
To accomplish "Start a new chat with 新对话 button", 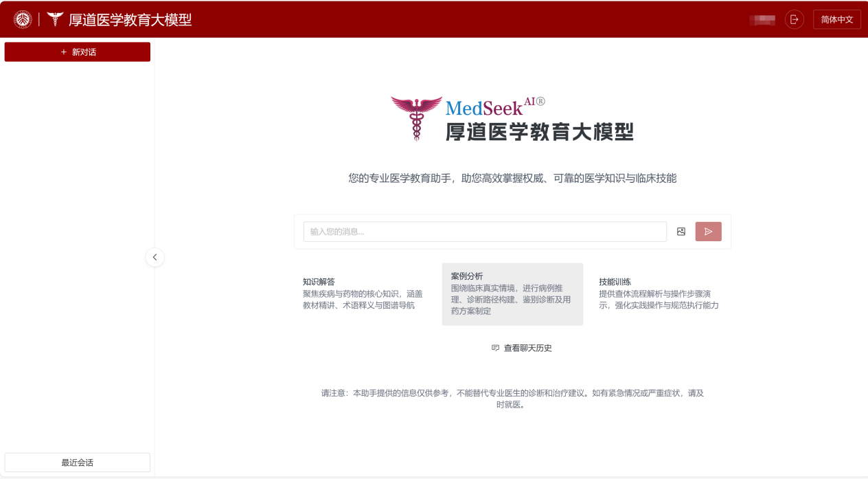I will pyautogui.click(x=78, y=52).
